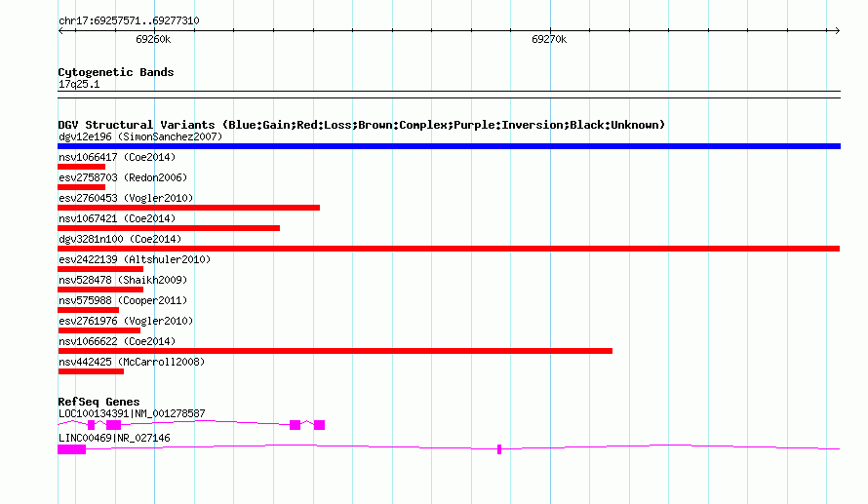This screenshot has width=868, height=504.
Task: Open the dgv3281n100 (Coe2014) label
Action: tap(120, 239)
